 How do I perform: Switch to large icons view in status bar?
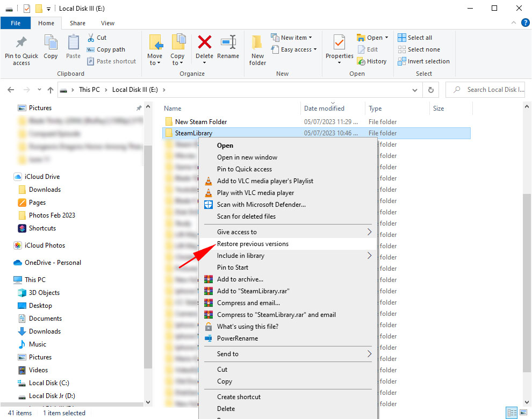(x=523, y=413)
